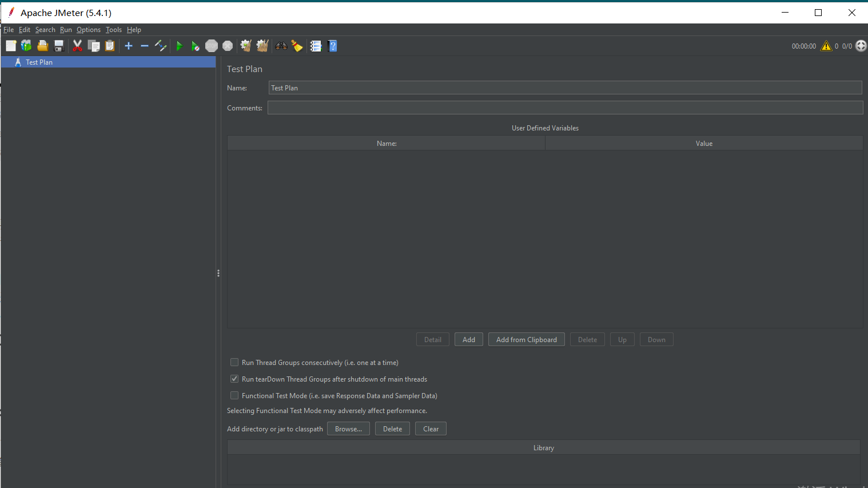Viewport: 868px width, 488px height.
Task: Open the Edit menu
Action: pos(25,30)
